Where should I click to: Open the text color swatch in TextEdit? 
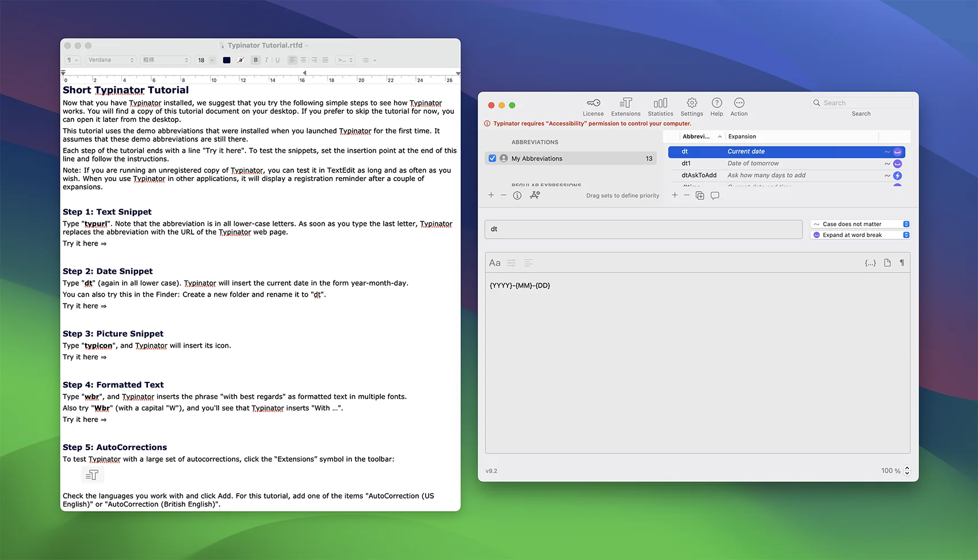coord(227,60)
